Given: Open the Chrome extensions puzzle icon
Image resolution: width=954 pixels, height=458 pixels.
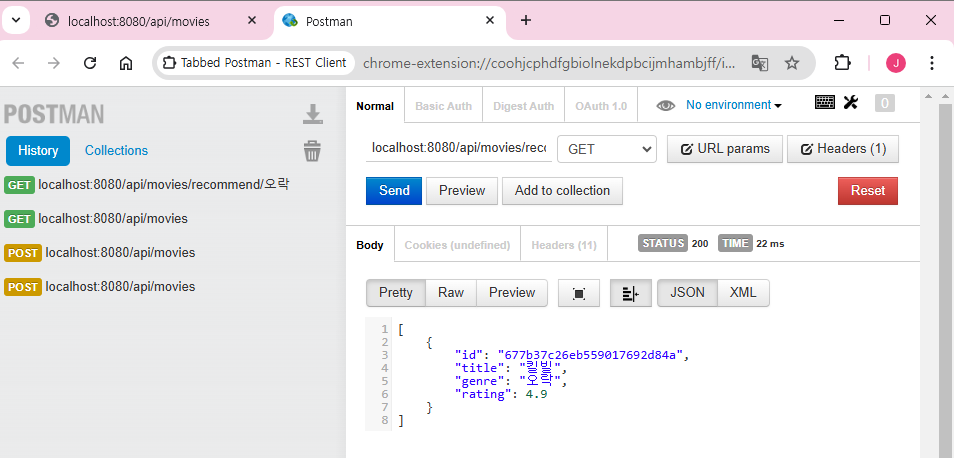Looking at the screenshot, I should point(842,63).
